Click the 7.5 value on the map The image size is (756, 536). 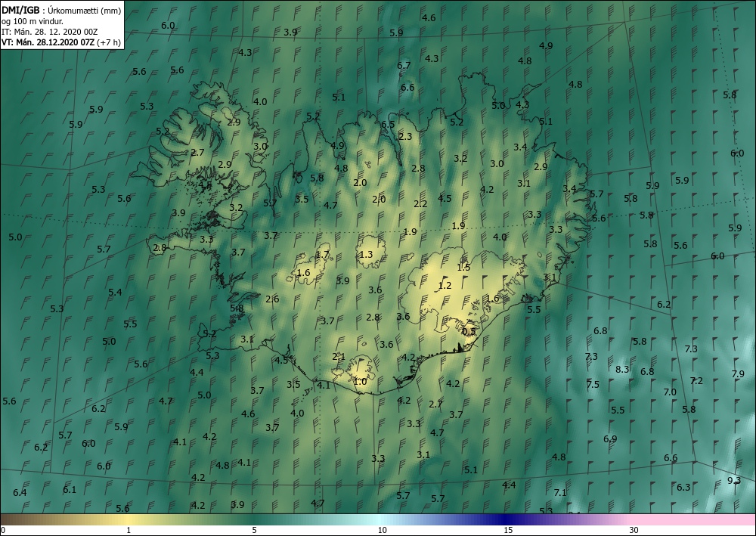click(593, 384)
